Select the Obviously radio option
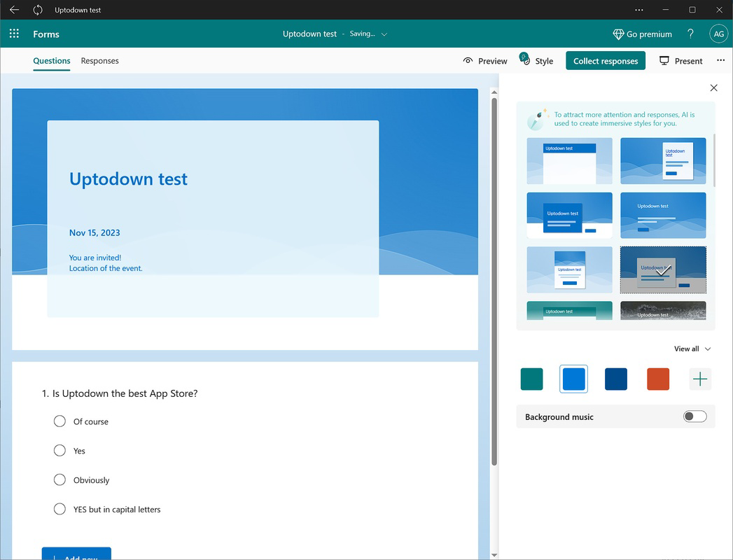 [60, 480]
